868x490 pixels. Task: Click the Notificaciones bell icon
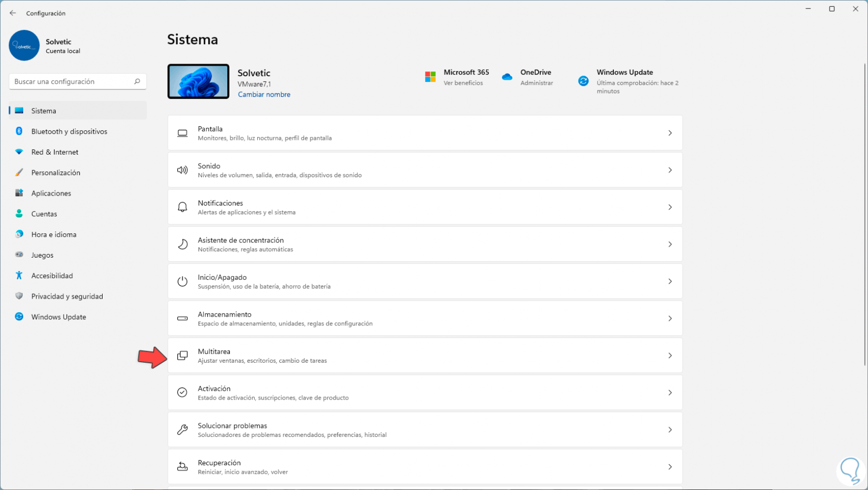(x=182, y=207)
